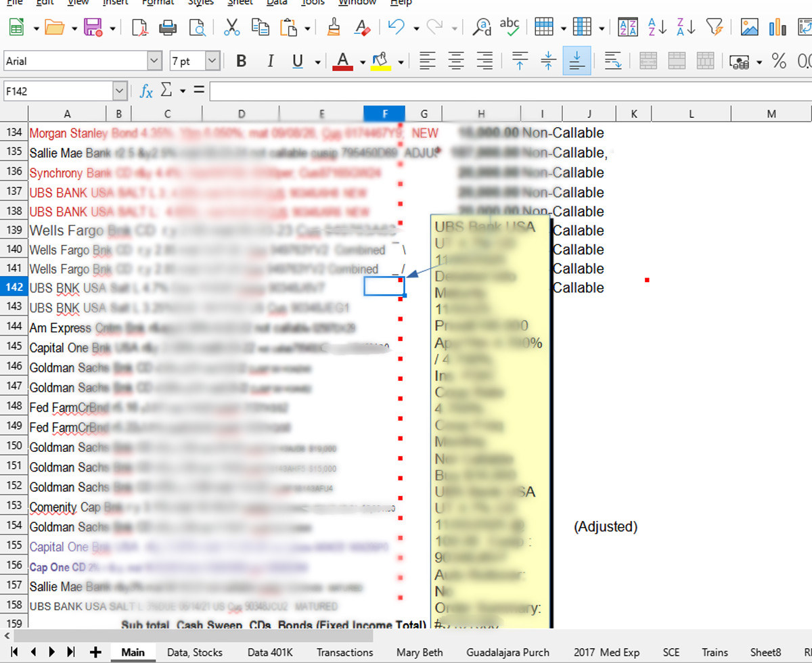The height and width of the screenshot is (663, 812).
Task: Apply red font color
Action: point(343,62)
